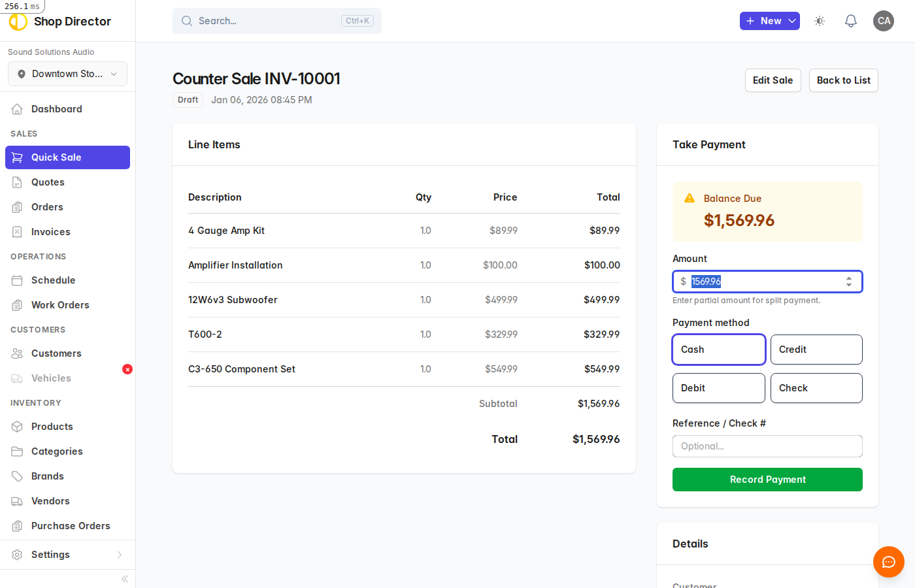Open the Vehicles section with error badge
Viewport: 915px width, 588px height.
click(x=52, y=378)
